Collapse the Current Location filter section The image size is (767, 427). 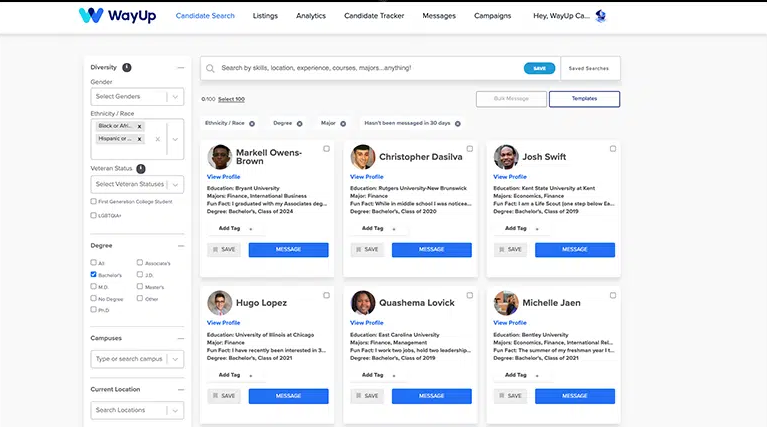pos(181,390)
